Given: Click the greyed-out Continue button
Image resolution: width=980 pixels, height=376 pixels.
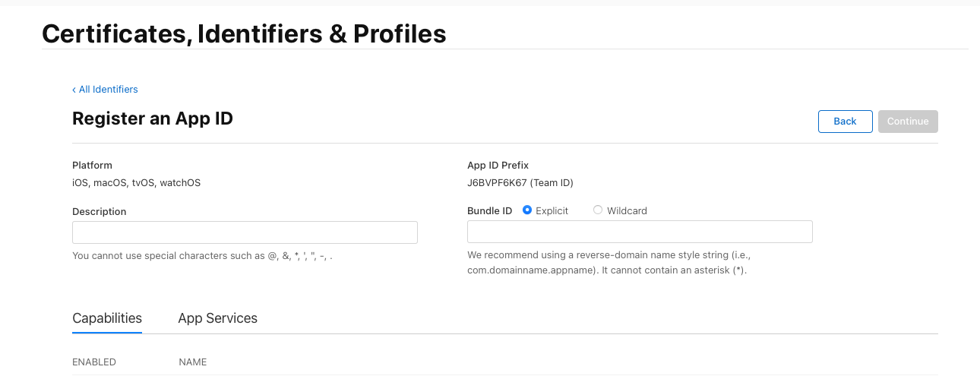Looking at the screenshot, I should (x=908, y=122).
